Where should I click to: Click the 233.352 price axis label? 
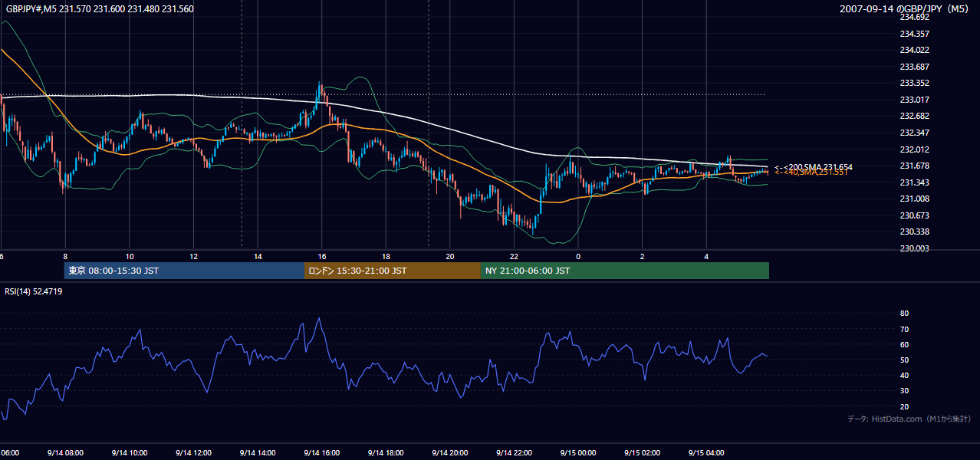pos(915,84)
